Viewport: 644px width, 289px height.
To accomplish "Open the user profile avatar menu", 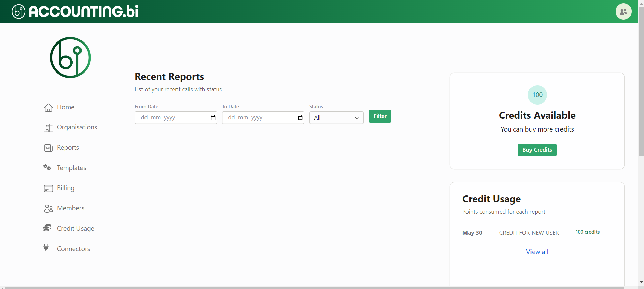I will 623,11.
